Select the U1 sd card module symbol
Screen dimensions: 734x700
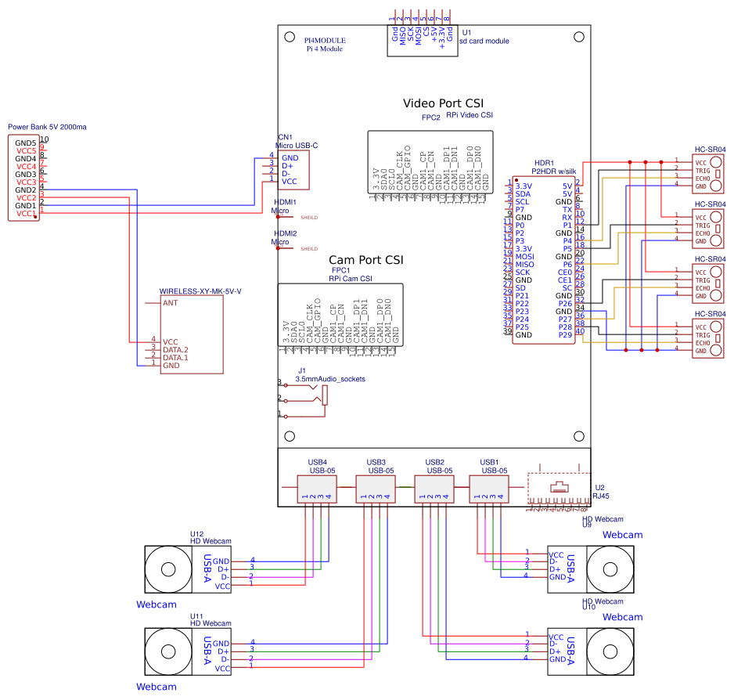coord(422,38)
